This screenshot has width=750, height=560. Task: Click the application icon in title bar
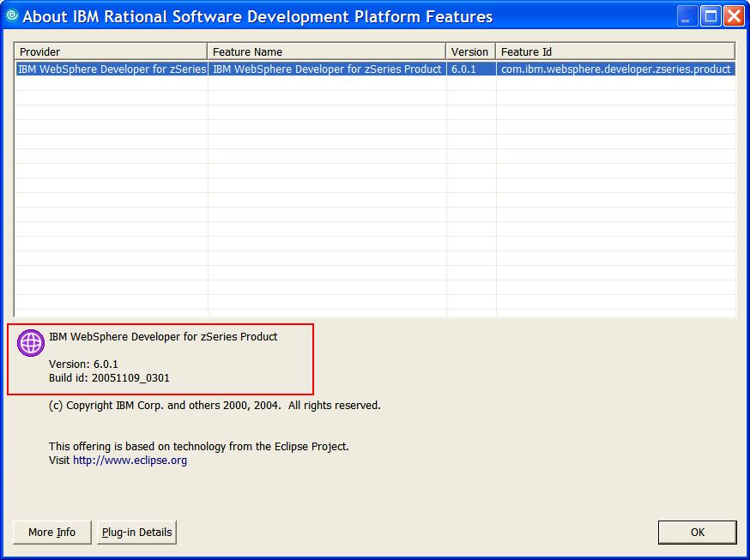12,15
